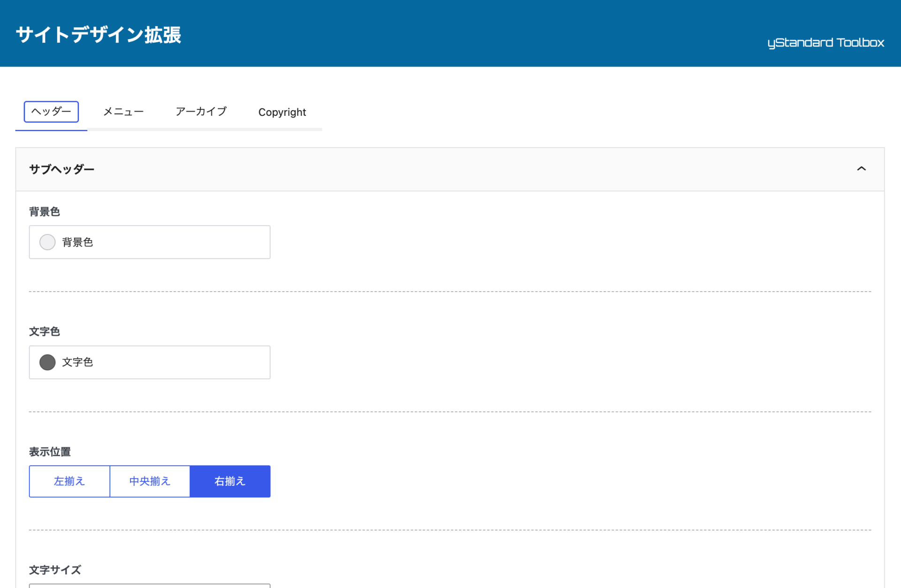Open the アーカイブ tab
The width and height of the screenshot is (901, 588).
pos(201,112)
